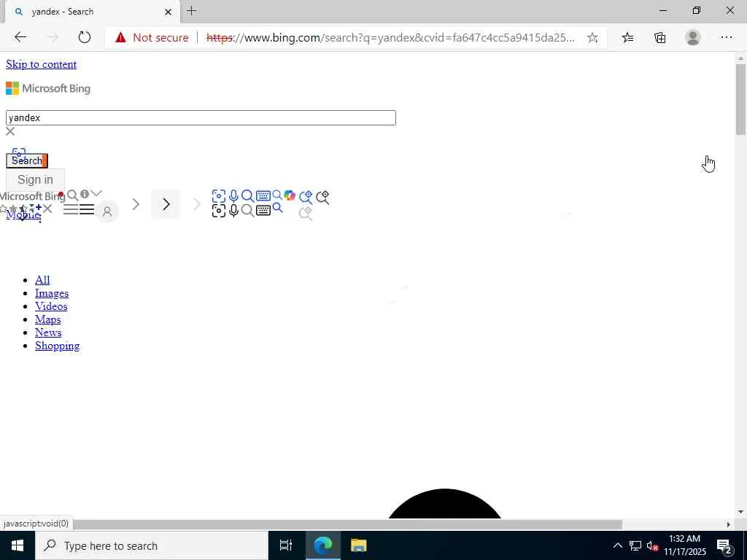This screenshot has width=747, height=560.
Task: Open the Not secure warning triangle
Action: (x=120, y=37)
